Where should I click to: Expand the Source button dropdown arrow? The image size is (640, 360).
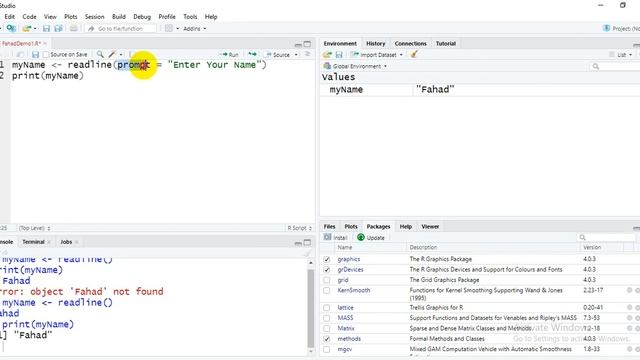(296, 54)
